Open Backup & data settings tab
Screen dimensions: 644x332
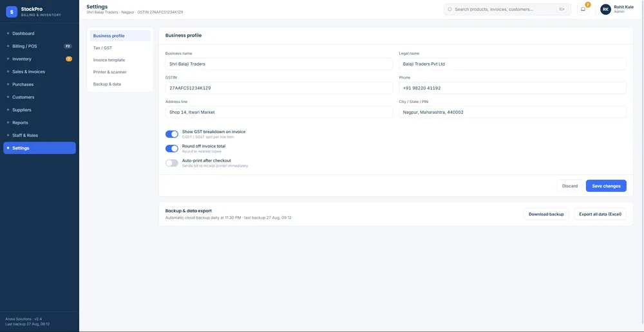pyautogui.click(x=120, y=84)
